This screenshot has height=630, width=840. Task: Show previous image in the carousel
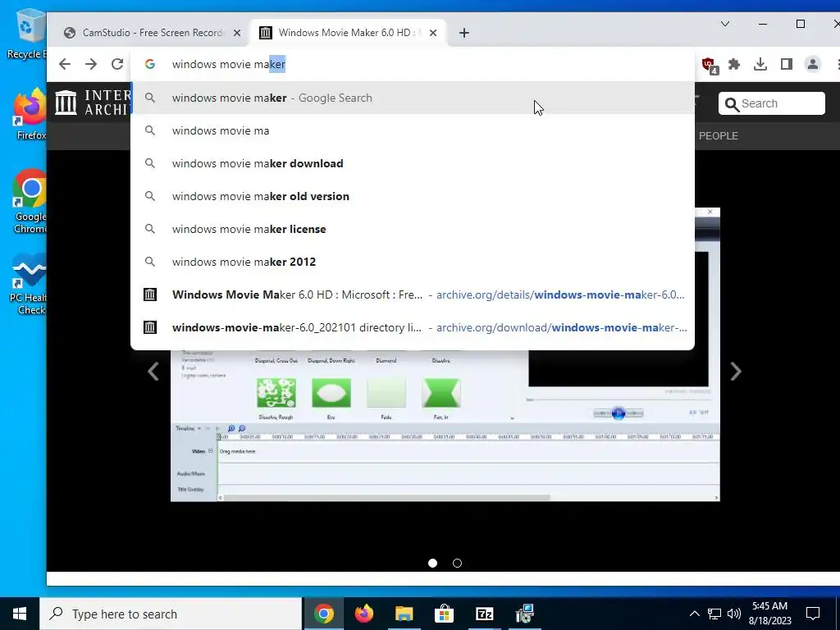(x=153, y=372)
